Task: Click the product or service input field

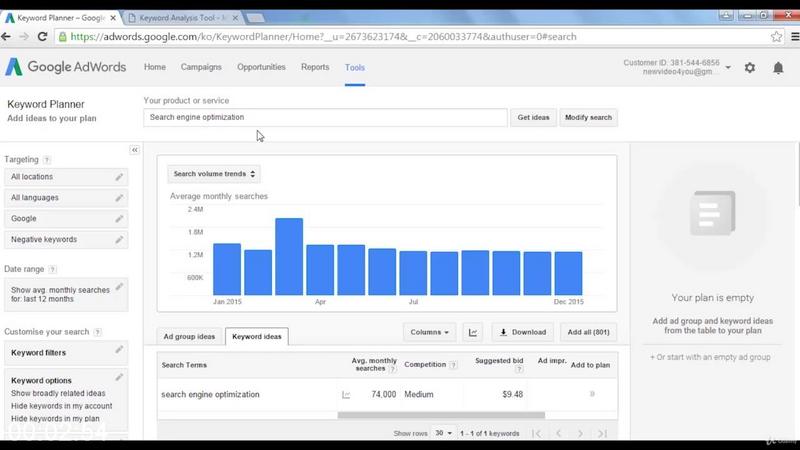Action: pos(326,117)
